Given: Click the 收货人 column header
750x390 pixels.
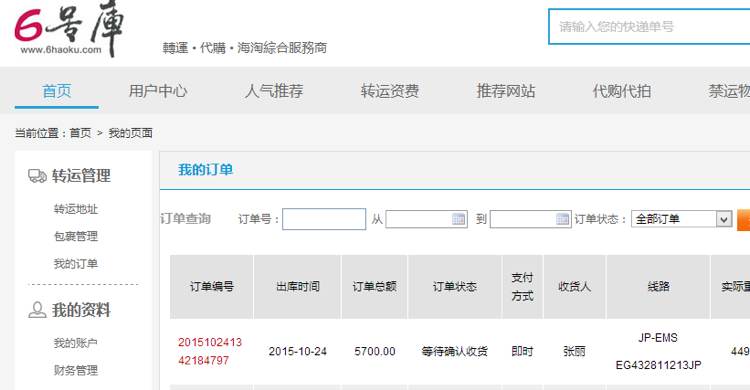Looking at the screenshot, I should click(574, 287).
